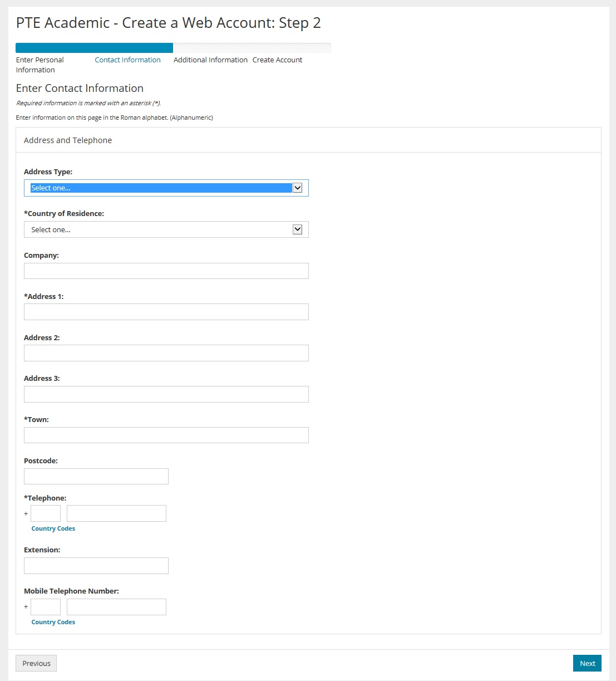Focus the Mobile Telephone Number field
The width and height of the screenshot is (616, 681).
point(116,607)
